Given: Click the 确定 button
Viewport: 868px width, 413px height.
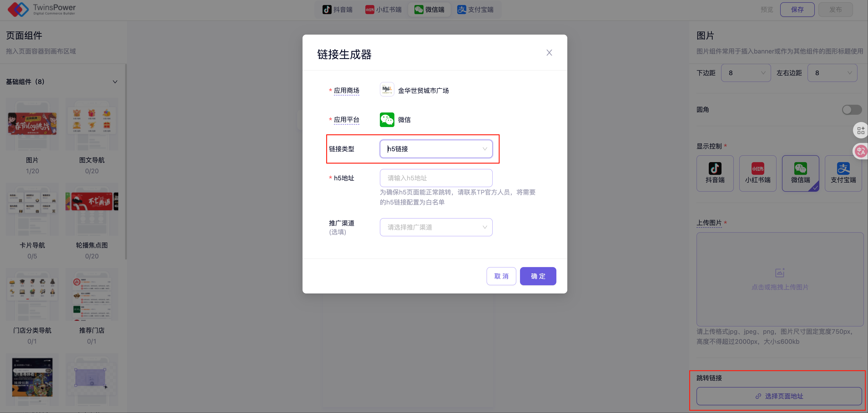Looking at the screenshot, I should [x=538, y=276].
